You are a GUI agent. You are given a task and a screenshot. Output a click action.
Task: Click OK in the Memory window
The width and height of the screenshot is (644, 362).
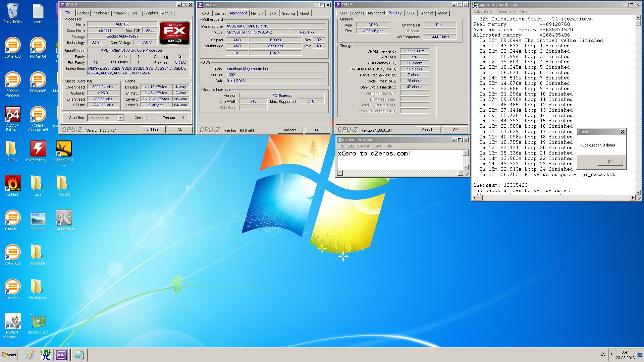[x=455, y=130]
